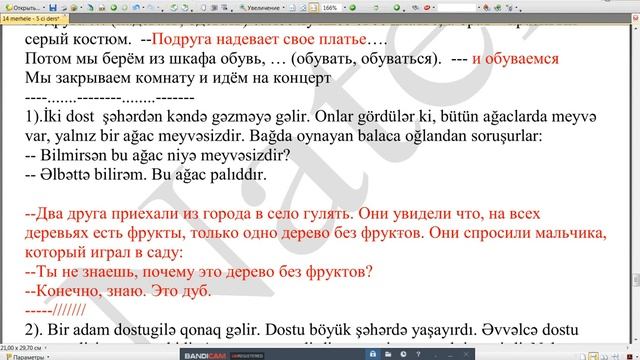Click the red line '--Конечно, знаю. Это дуб.'
This screenshot has width=640, height=360.
[x=118, y=291]
